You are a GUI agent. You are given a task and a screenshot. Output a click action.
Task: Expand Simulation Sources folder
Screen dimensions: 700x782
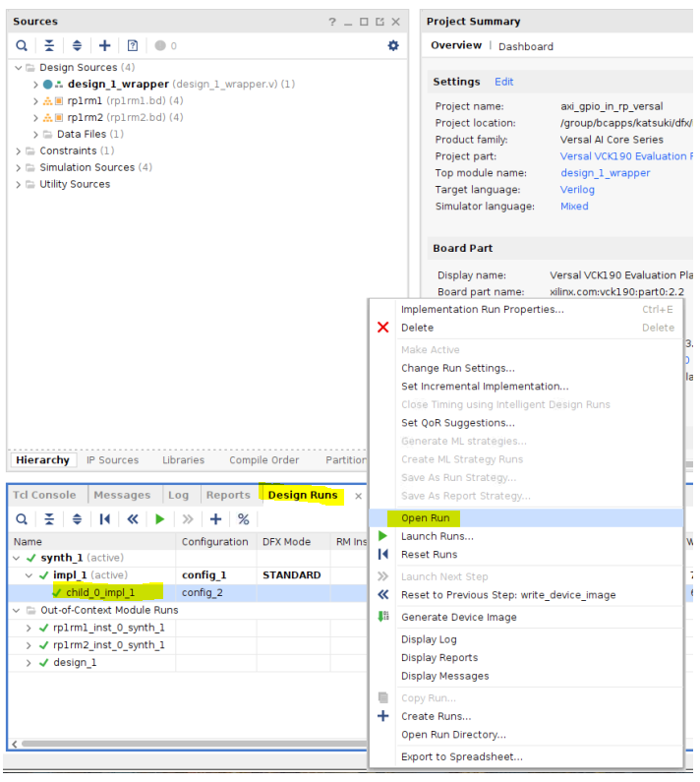(19, 167)
